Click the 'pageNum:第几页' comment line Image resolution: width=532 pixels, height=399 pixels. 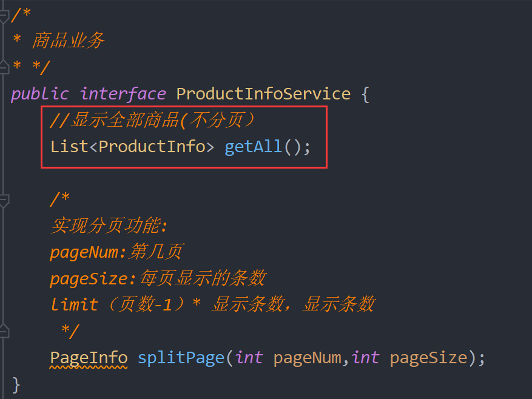point(117,252)
